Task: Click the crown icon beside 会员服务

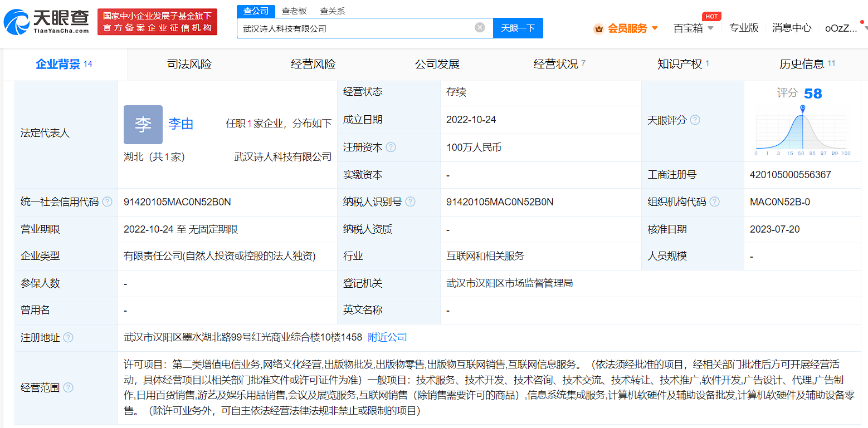Action: [x=599, y=28]
